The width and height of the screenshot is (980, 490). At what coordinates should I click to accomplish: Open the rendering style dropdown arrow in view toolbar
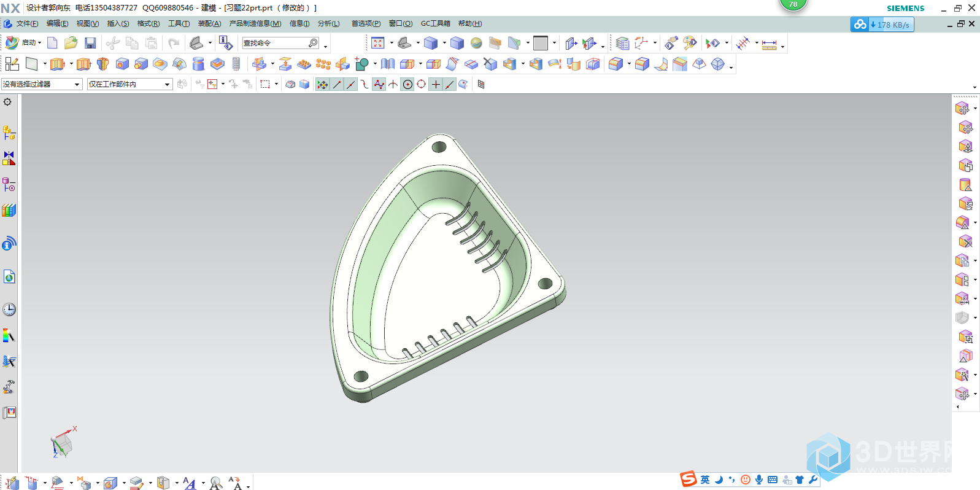[x=444, y=43]
